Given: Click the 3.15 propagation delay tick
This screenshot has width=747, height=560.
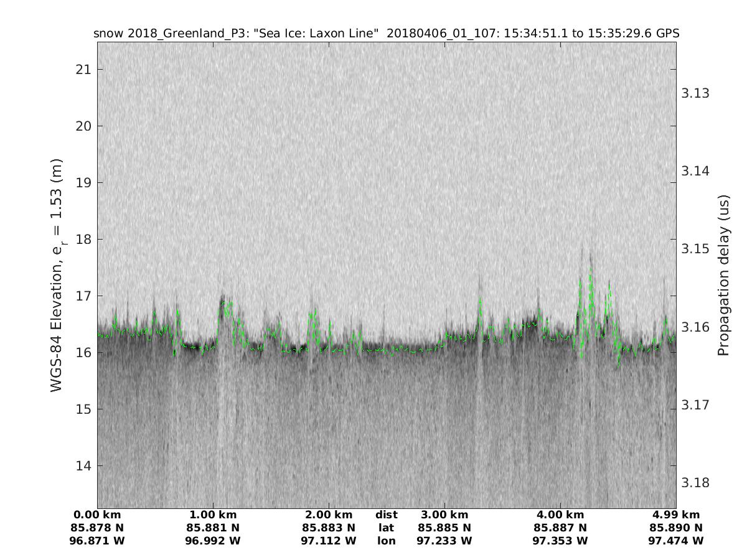Looking at the screenshot, I should click(695, 249).
